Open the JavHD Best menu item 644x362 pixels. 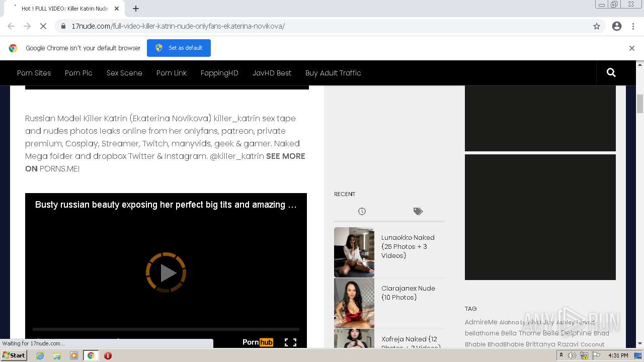pyautogui.click(x=272, y=73)
